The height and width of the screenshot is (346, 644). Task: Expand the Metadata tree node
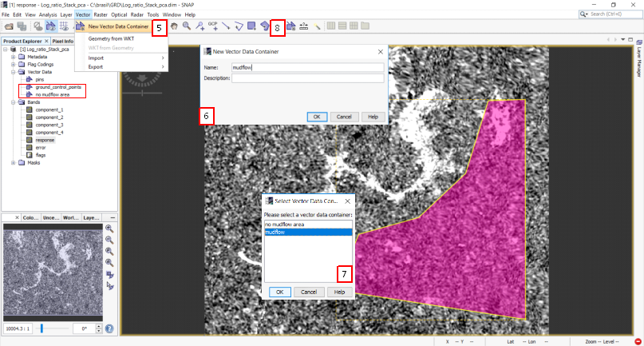13,57
